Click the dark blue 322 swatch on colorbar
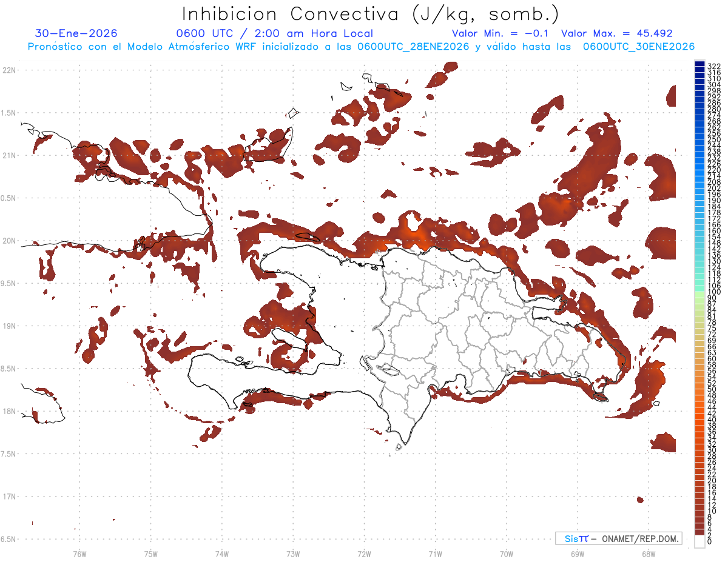This screenshot has width=728, height=562. tap(699, 65)
